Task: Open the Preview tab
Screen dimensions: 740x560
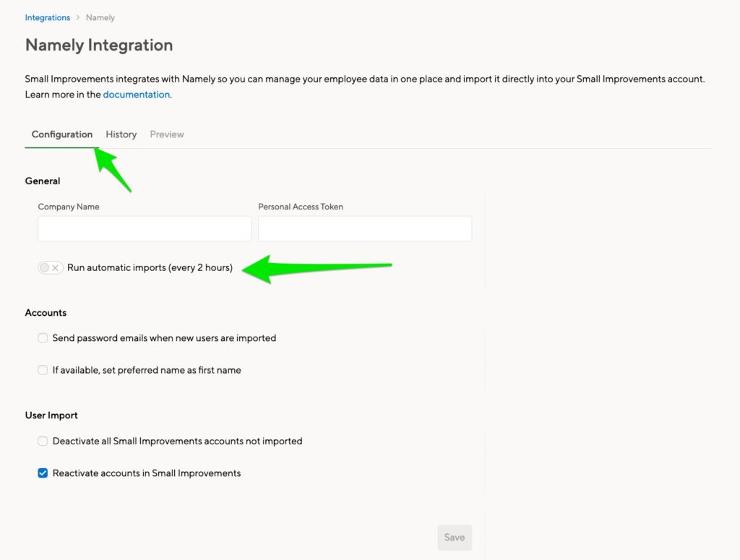Action: click(167, 134)
